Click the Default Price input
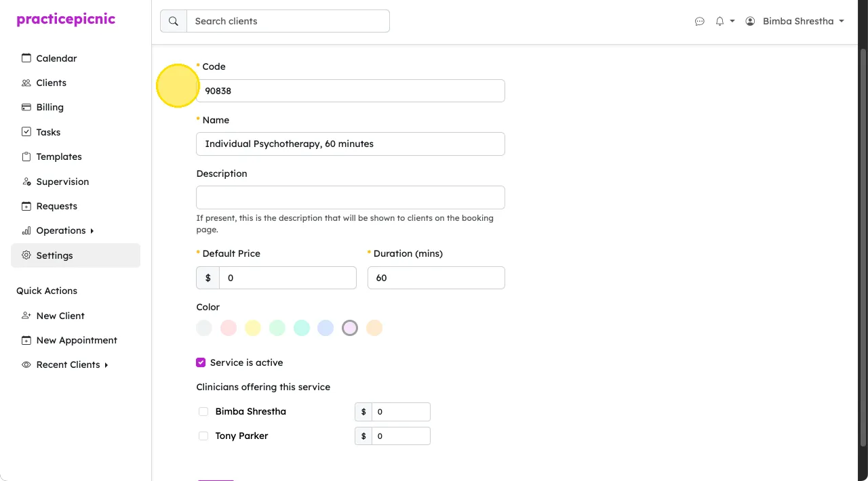The height and width of the screenshot is (481, 868). point(288,278)
